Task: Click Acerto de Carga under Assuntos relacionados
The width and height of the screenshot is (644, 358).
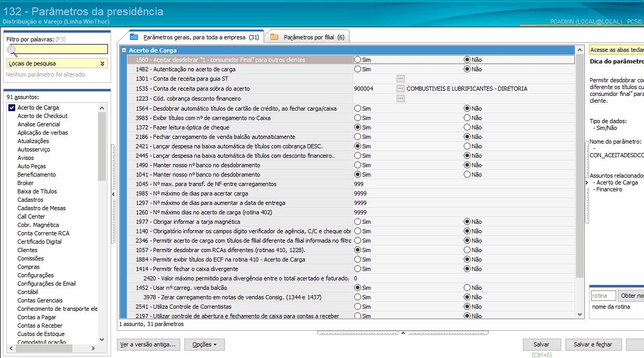Action: point(617,182)
